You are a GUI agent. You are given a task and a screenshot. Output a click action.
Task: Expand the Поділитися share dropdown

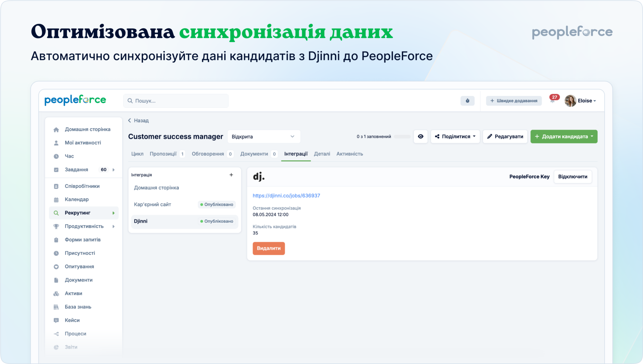455,136
